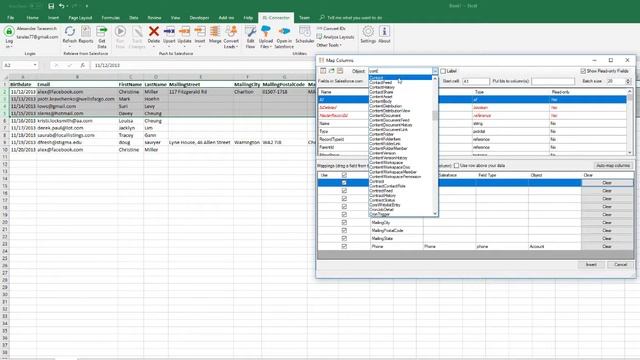This screenshot has width=640, height=360.
Task: Click Open in Salesforce icon
Action: coord(284,31)
